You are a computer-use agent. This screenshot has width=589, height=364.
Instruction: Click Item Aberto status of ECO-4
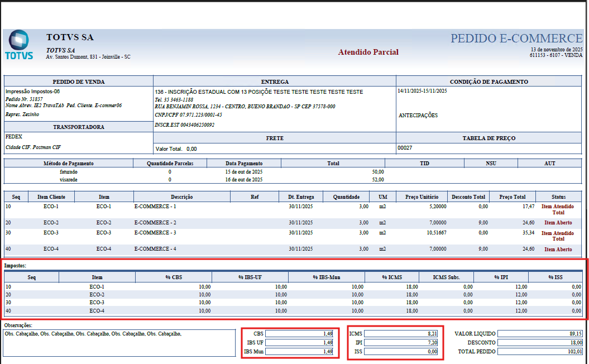(558, 250)
